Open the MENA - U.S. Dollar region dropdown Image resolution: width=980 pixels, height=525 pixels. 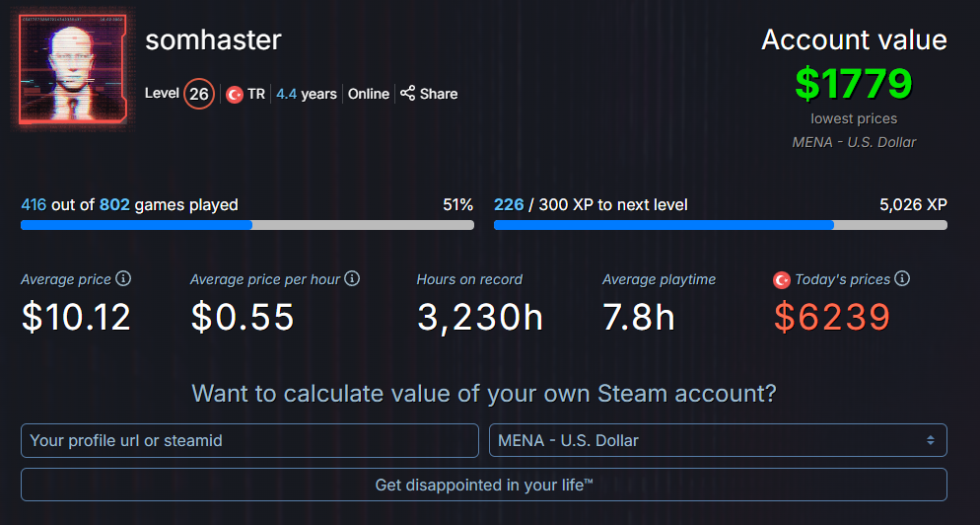point(718,440)
